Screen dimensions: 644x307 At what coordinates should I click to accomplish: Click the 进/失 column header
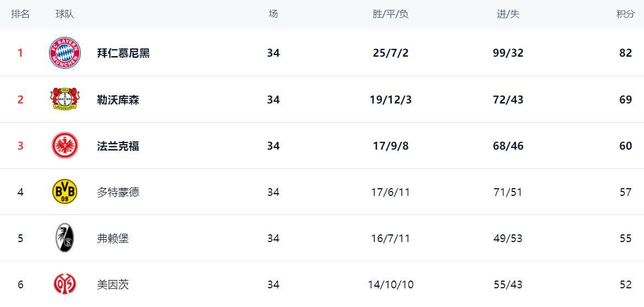pos(508,14)
